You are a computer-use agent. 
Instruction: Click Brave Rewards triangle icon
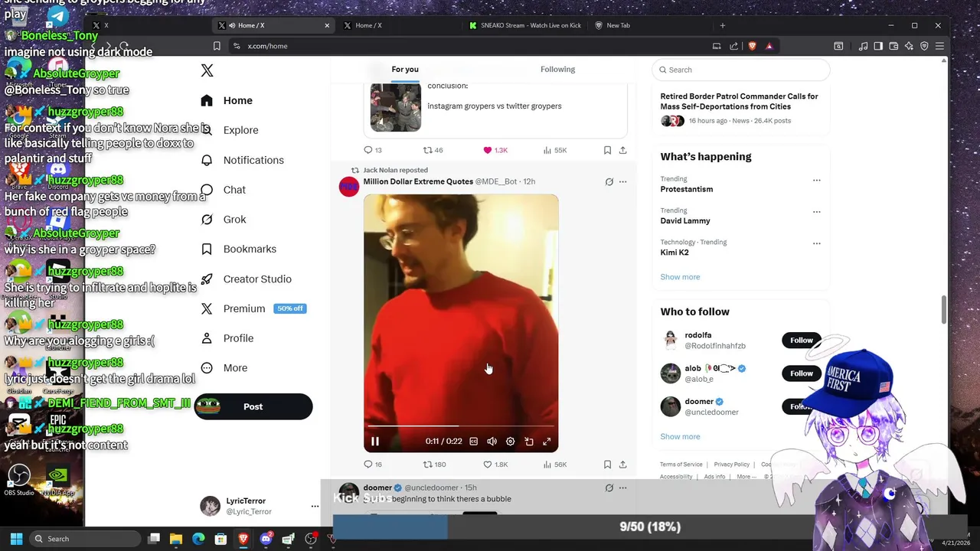769,46
